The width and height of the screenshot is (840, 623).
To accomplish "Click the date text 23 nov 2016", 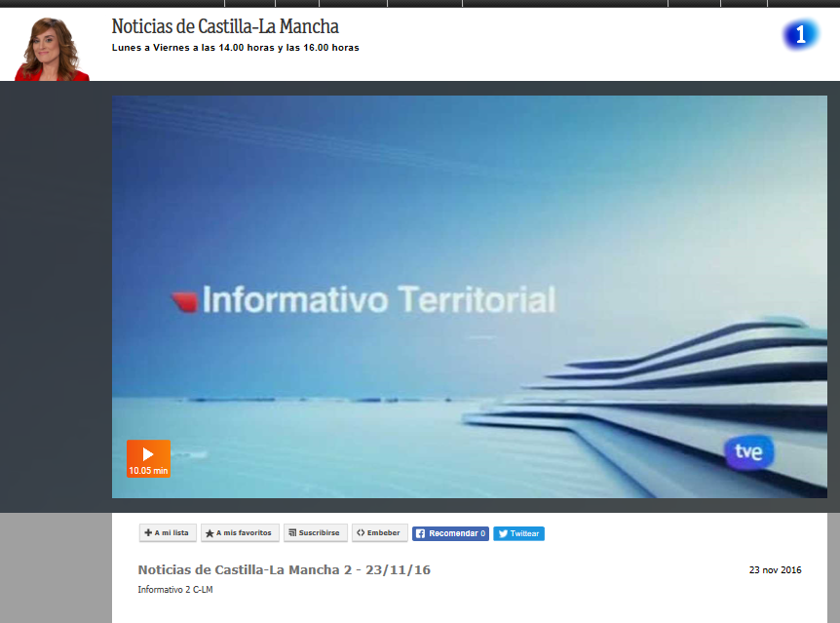I will click(x=775, y=570).
